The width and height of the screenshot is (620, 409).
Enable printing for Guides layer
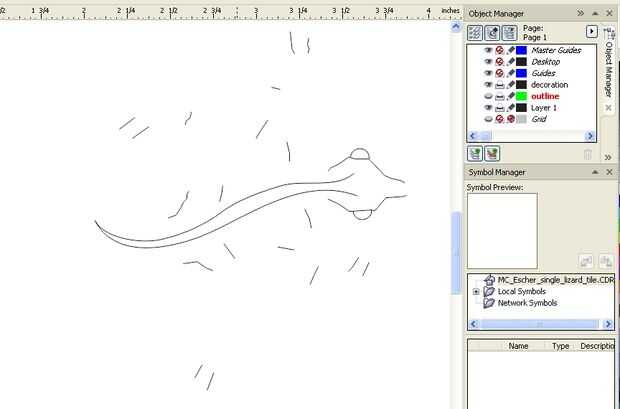point(500,73)
